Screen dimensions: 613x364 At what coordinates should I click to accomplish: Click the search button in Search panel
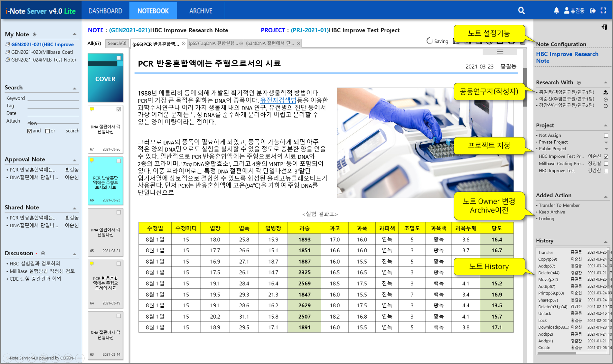(x=72, y=131)
